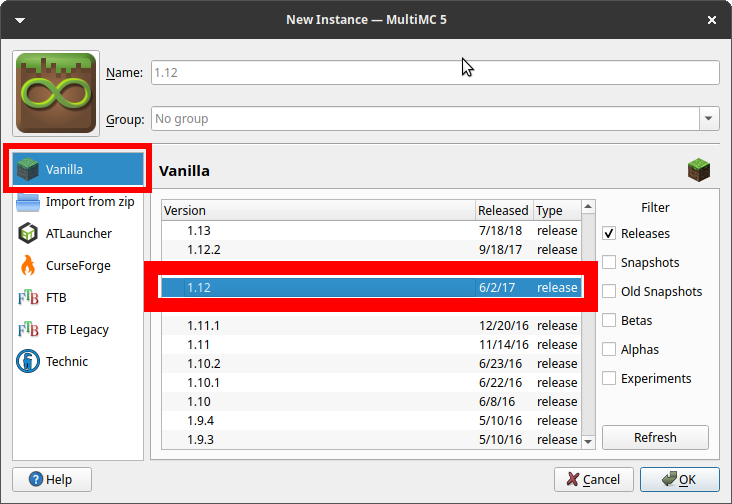The image size is (732, 504).
Task: Select version 1.10 row
Action: 372,402
